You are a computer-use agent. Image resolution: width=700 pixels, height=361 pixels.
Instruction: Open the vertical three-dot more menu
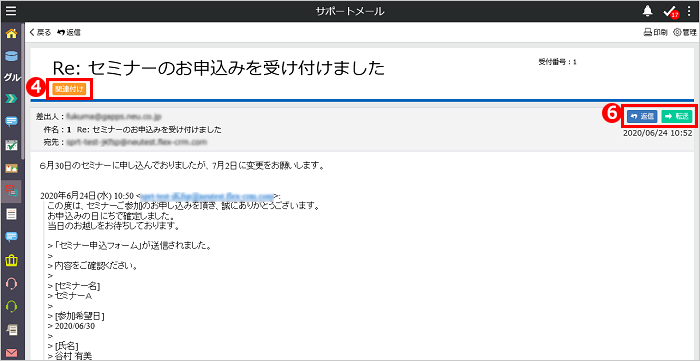coord(689,12)
